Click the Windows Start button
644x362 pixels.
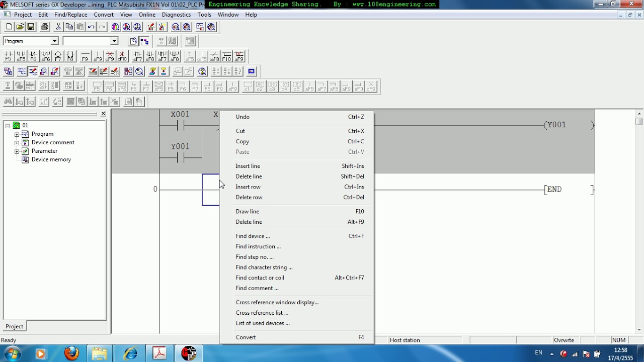pos(11,353)
